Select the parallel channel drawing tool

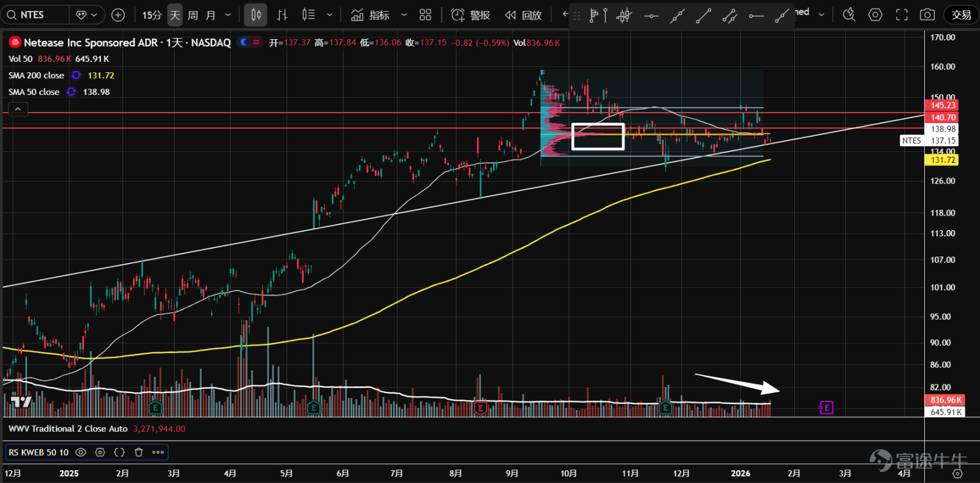730,16
